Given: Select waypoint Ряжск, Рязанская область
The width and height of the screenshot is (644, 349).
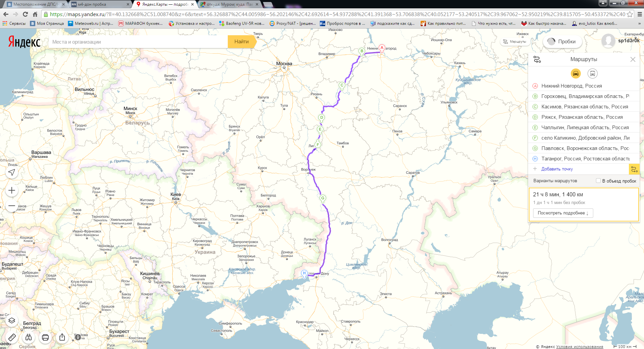Looking at the screenshot, I should coord(584,117).
